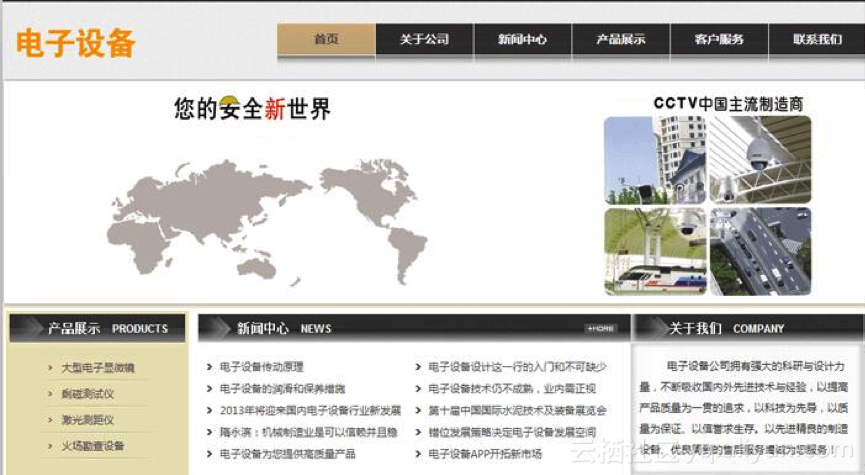Open news 电子设备技术仍不成熟，业内需正视
This screenshot has width=865, height=475.
pyautogui.click(x=512, y=389)
